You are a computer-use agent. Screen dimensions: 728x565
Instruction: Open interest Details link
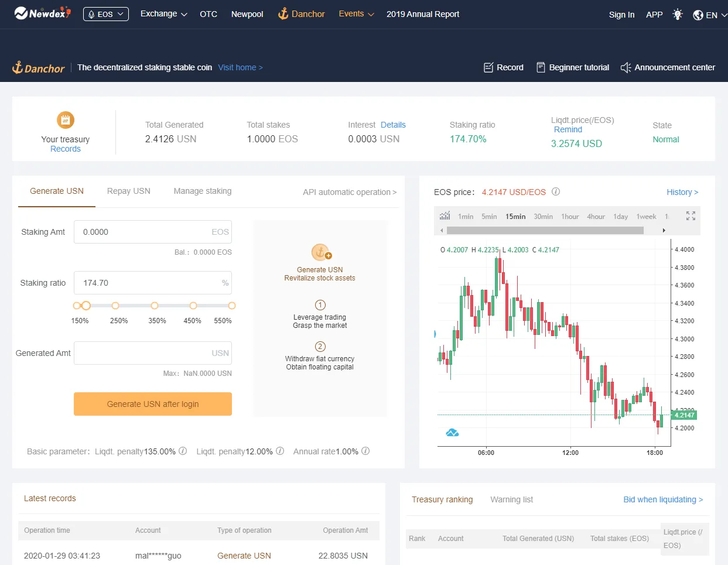[393, 125]
